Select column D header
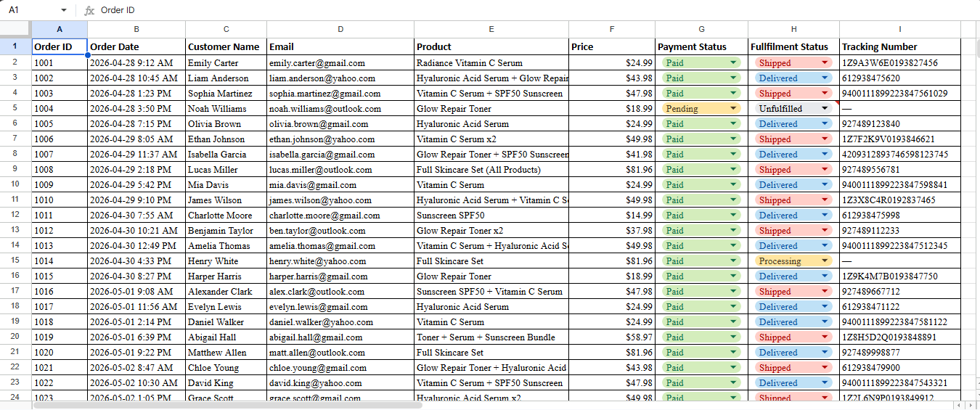The height and width of the screenshot is (410, 980). (x=340, y=29)
